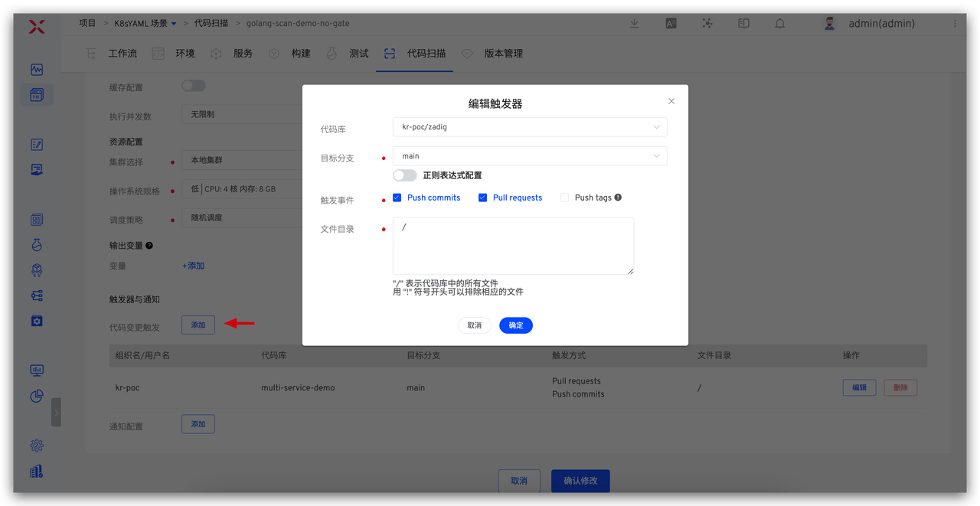Click the output variables help icon
The height and width of the screenshot is (506, 980).
[149, 246]
